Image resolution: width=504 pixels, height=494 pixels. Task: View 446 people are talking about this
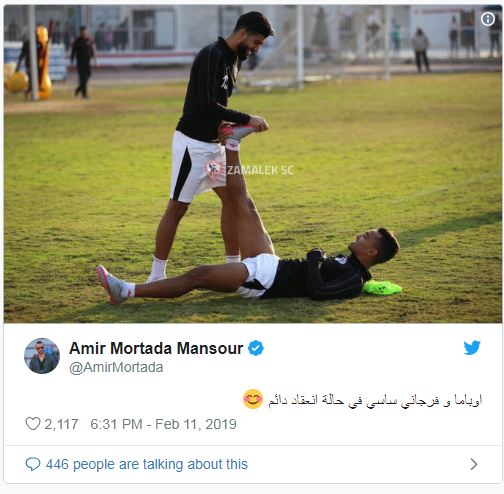coord(147,464)
